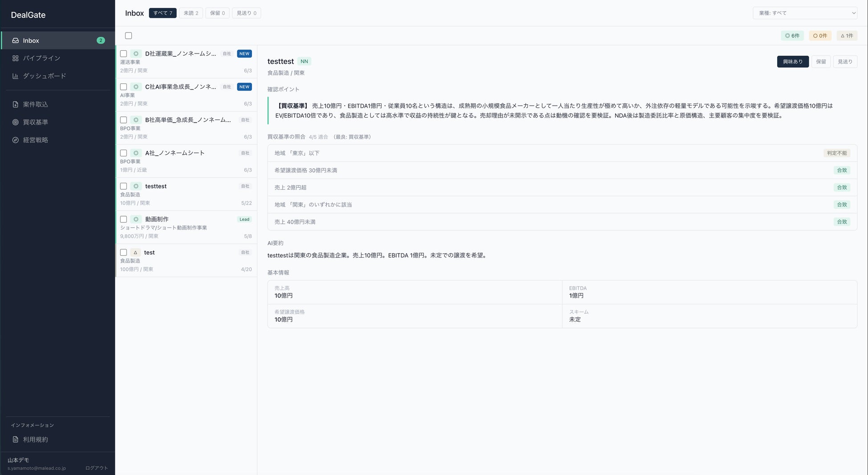The height and width of the screenshot is (475, 868).
Task: Click the 保留 button in detail header
Action: click(x=821, y=61)
